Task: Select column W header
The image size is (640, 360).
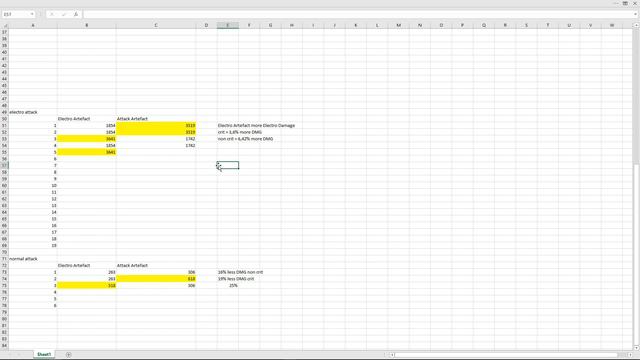Action: tap(611, 25)
